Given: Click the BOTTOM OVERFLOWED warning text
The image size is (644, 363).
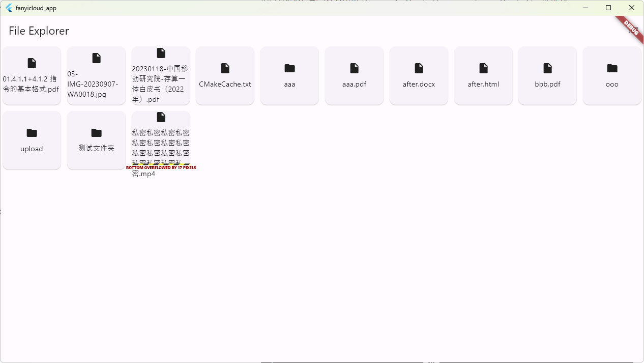Looking at the screenshot, I should point(161,167).
